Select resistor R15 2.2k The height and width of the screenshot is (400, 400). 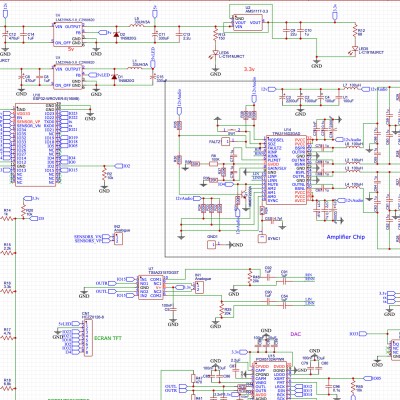pyautogui.click(x=7, y=253)
